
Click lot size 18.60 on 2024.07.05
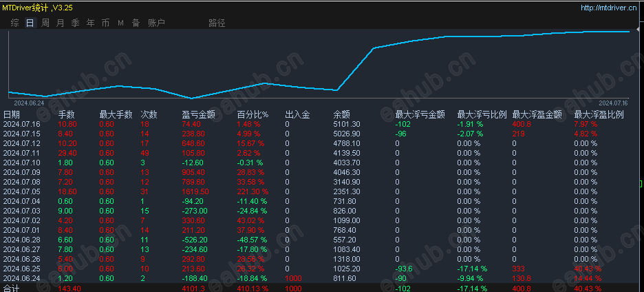pyautogui.click(x=67, y=191)
